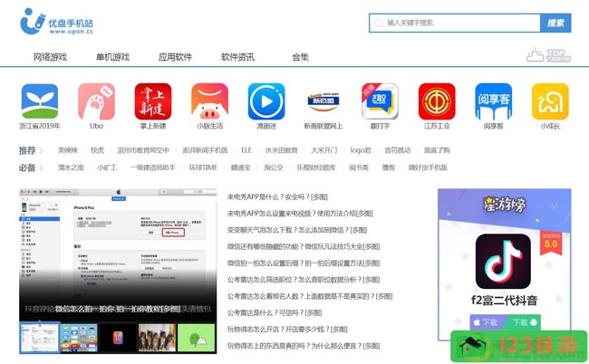
Task: Open the 浙江省2019年 app icon
Action: click(x=39, y=101)
